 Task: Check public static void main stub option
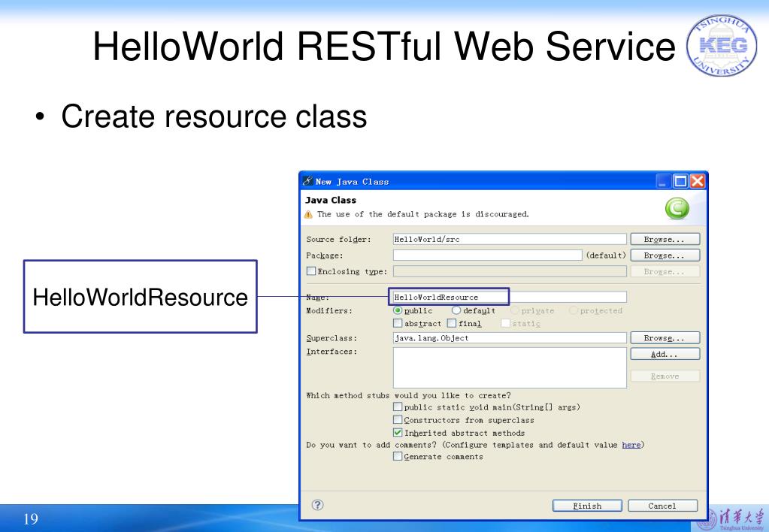[x=398, y=407]
